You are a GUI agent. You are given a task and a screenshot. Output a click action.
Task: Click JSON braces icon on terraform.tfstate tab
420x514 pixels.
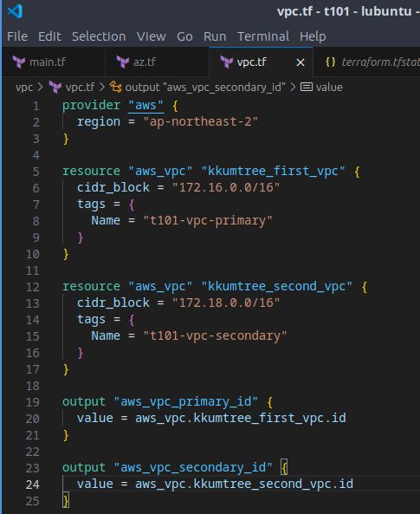coord(331,62)
